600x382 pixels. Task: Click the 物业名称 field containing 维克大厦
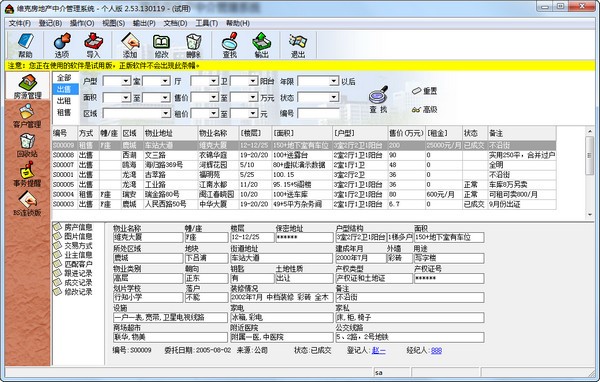coord(148,237)
